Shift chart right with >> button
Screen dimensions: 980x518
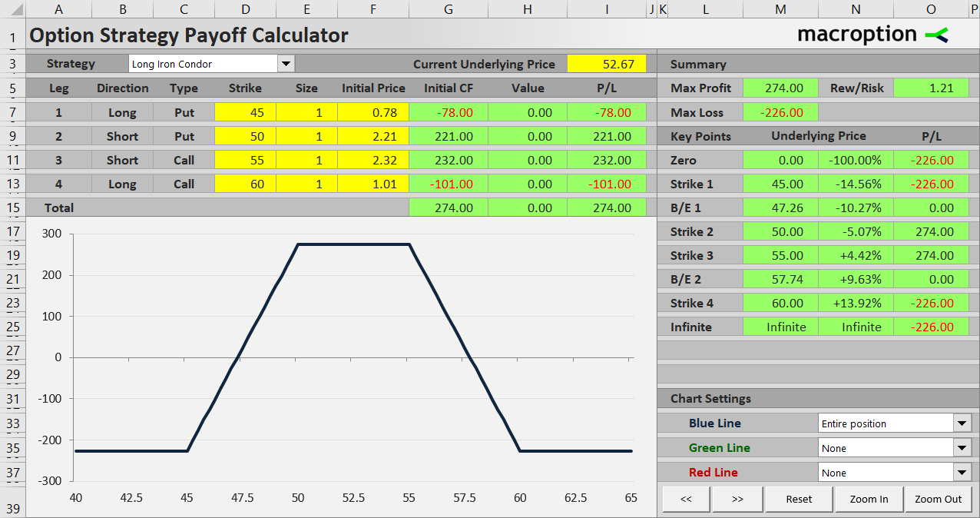point(737,499)
